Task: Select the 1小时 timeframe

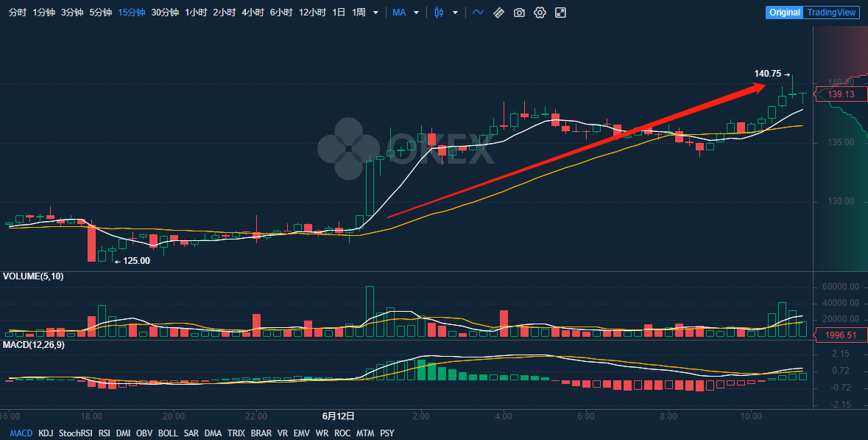Action: coord(196,13)
